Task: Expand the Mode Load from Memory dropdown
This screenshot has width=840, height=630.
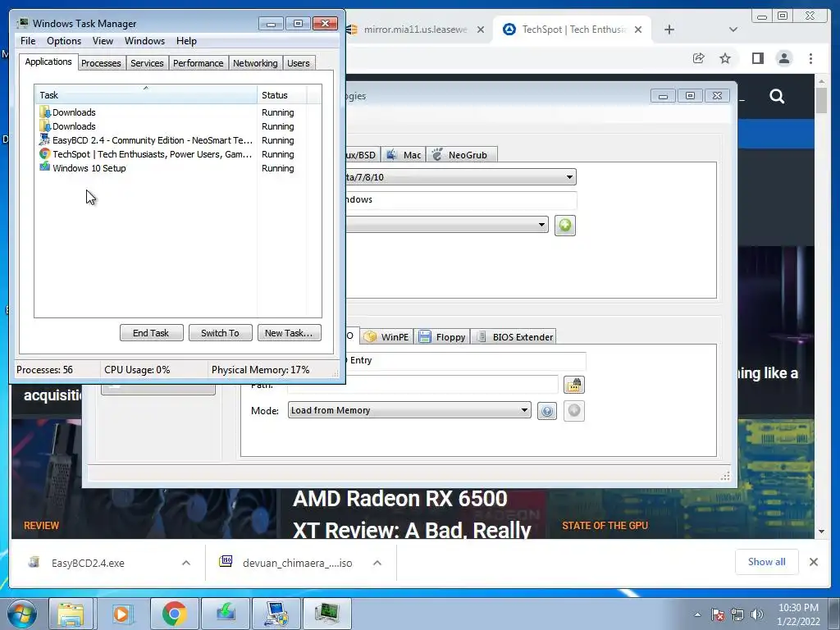Action: pyautogui.click(x=409, y=410)
